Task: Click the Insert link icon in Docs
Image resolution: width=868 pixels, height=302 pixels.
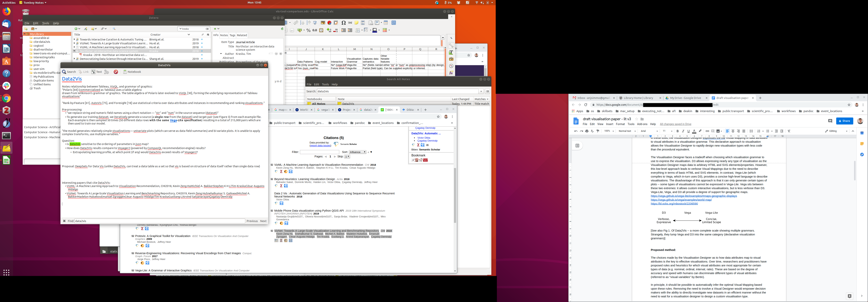Action: pyautogui.click(x=707, y=131)
